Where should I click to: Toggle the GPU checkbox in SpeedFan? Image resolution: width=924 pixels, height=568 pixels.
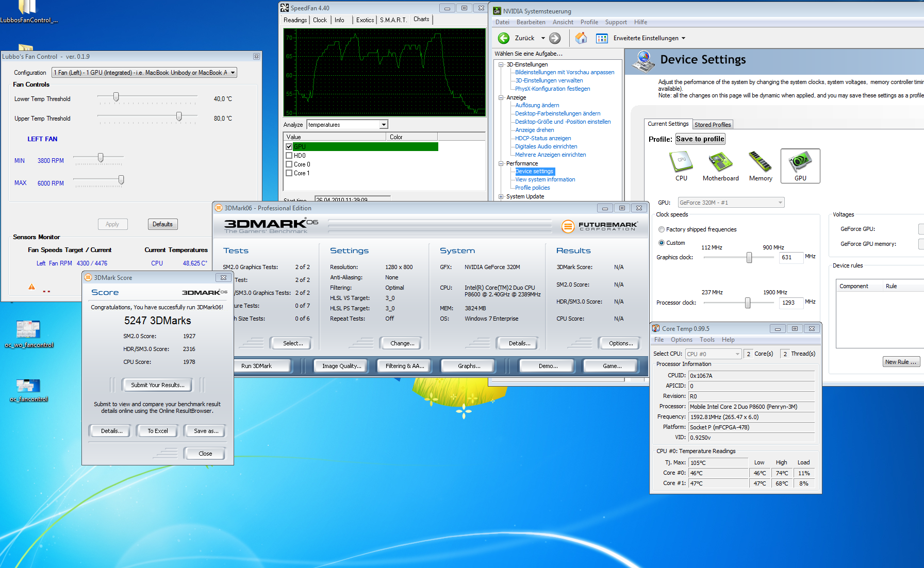(x=289, y=147)
